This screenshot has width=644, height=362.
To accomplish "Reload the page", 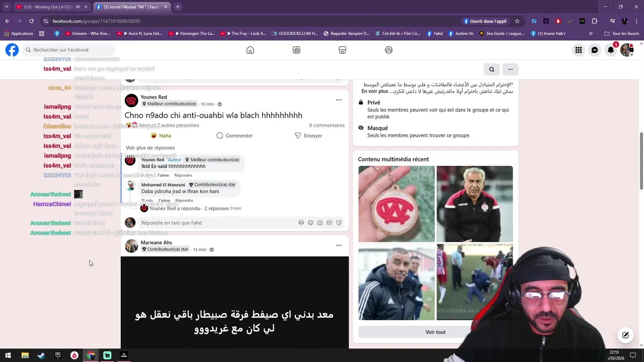I will click(31, 21).
